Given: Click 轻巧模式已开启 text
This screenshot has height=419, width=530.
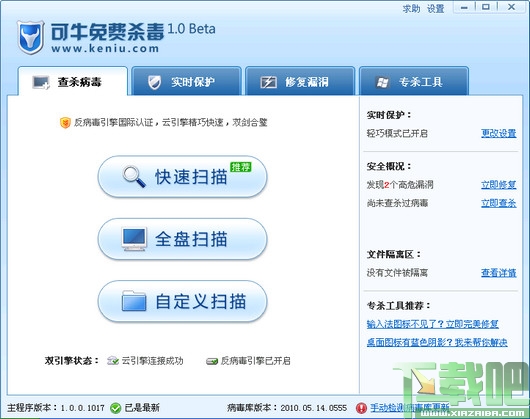Looking at the screenshot, I should [x=398, y=133].
